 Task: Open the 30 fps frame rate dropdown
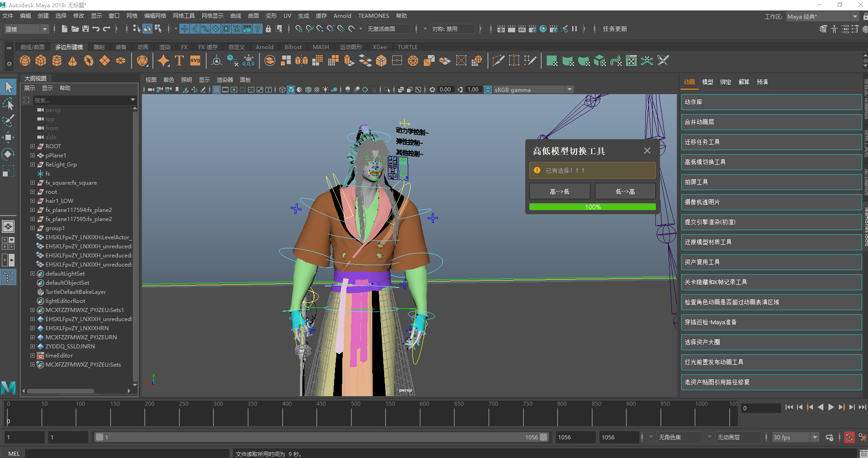click(x=814, y=437)
